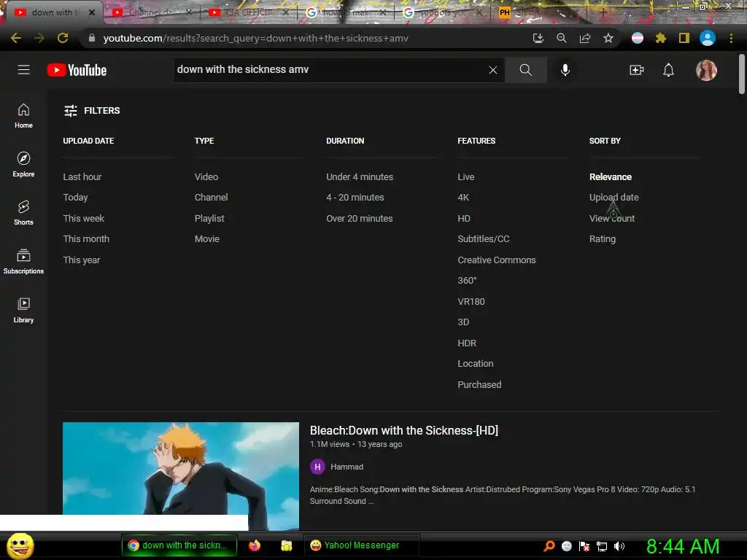Open Bleach:Down with the Sickness-[HD] title
This screenshot has width=747, height=560.
404,430
